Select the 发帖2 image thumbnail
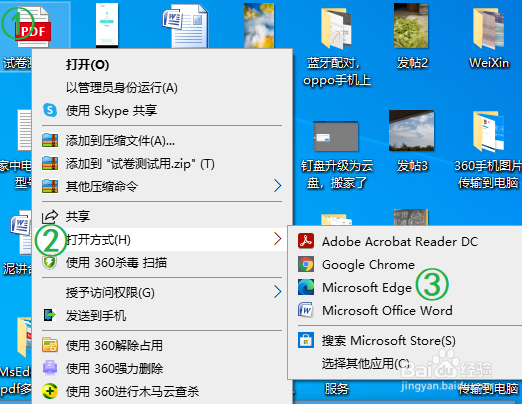This screenshot has height=404, width=522. (x=411, y=26)
